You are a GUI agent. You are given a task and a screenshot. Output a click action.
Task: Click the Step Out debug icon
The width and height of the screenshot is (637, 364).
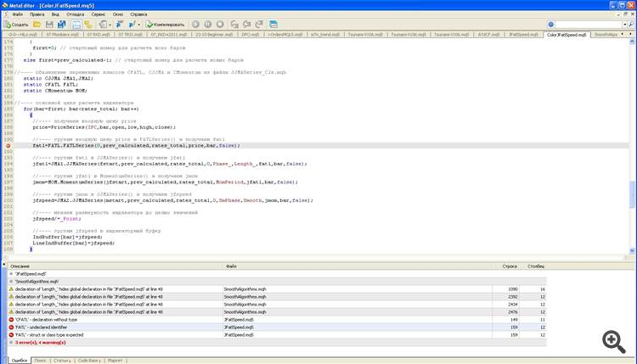(x=259, y=25)
